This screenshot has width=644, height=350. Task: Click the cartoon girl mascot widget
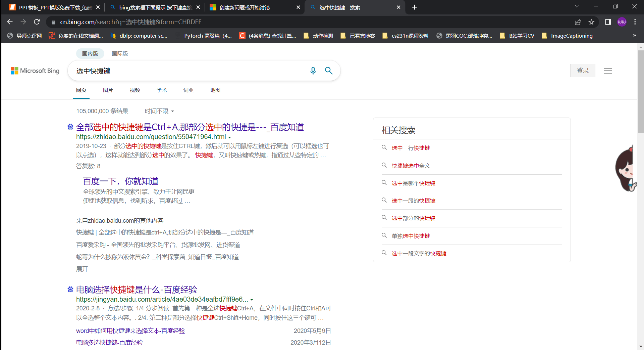626,169
